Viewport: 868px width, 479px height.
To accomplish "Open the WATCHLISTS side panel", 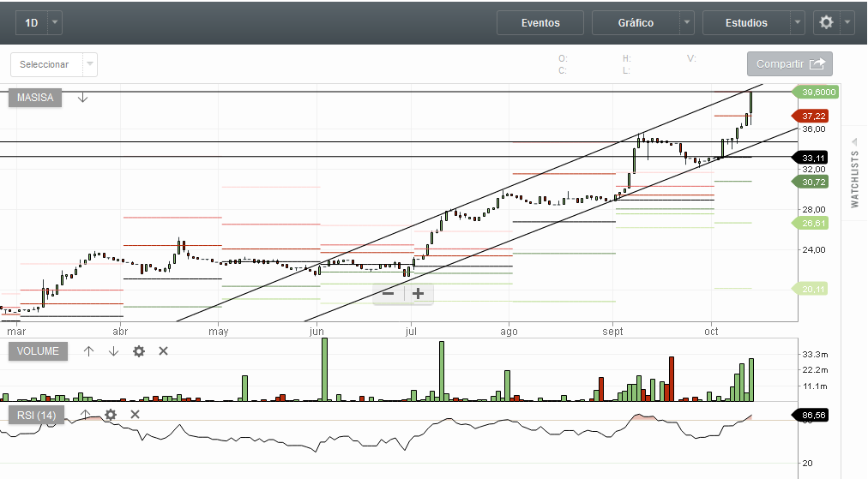I will (854, 178).
